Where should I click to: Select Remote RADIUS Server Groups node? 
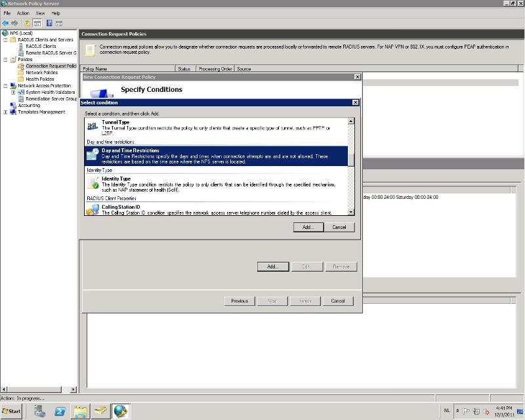coord(51,52)
